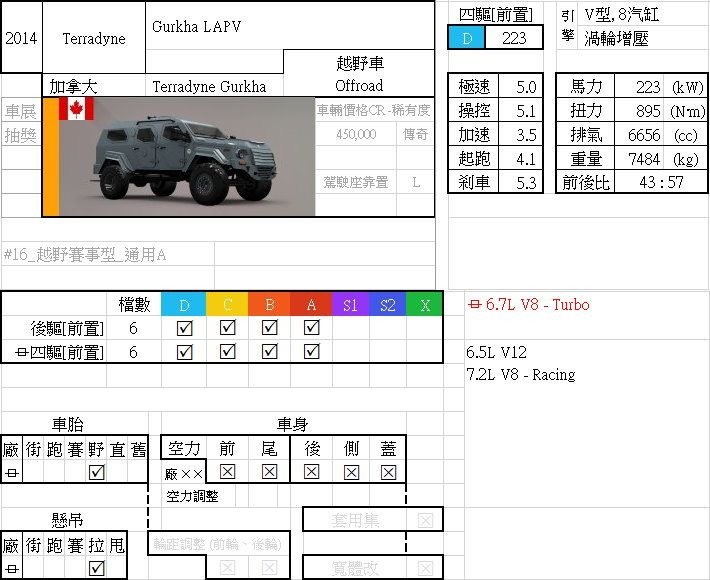Click the 駕駛座靠置 L driver side cell
This screenshot has width=710, height=580.
click(374, 182)
